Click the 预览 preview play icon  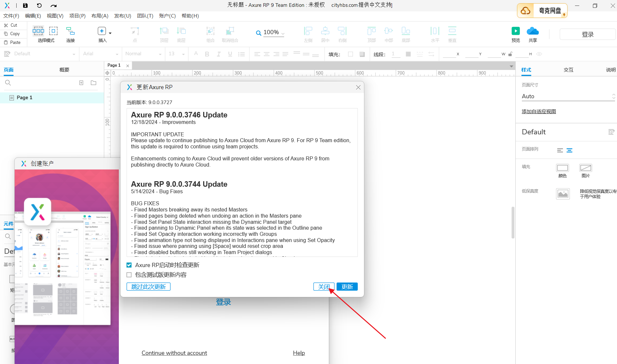tap(516, 31)
